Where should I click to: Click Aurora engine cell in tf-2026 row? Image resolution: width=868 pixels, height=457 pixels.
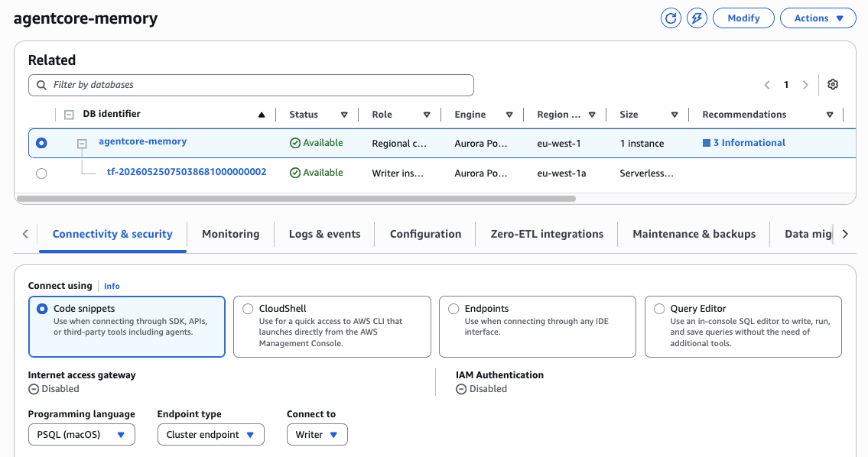pyautogui.click(x=480, y=173)
